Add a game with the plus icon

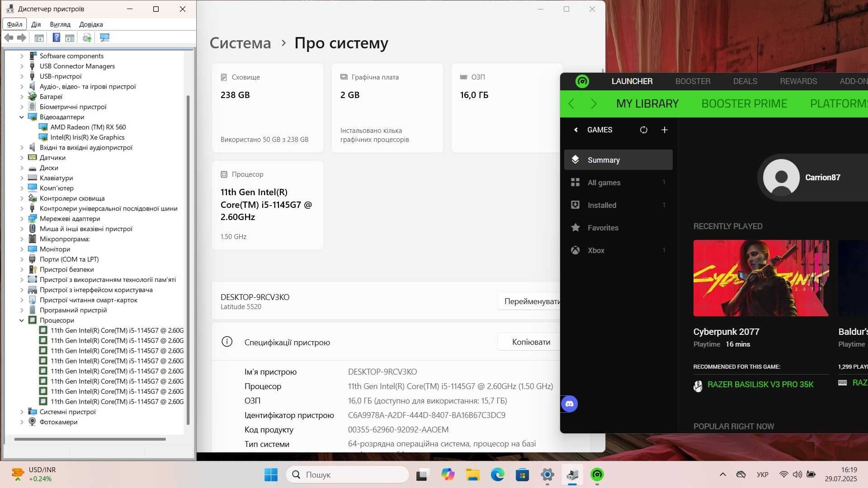click(664, 130)
